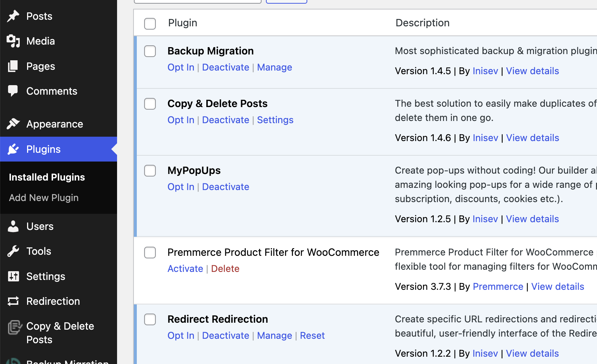Go to Installed Plugins submenu item

pos(47,177)
